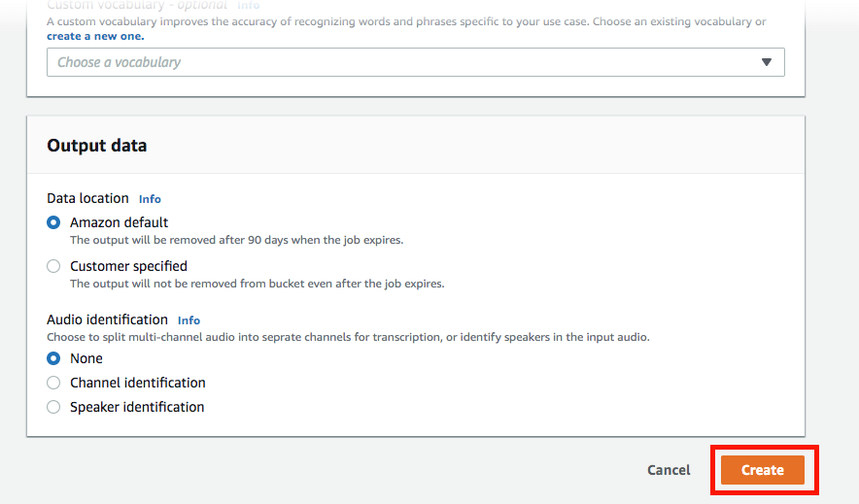Screen dimensions: 859x504
Task: Click the orange Create button
Action: click(x=763, y=470)
